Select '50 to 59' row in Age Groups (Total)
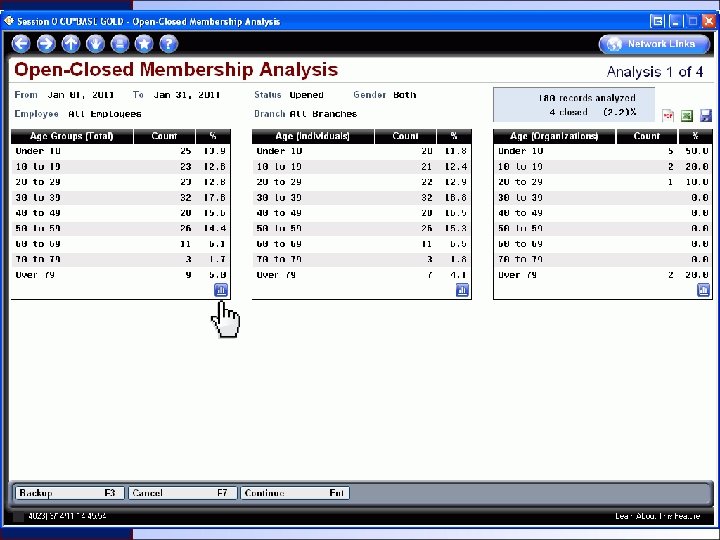This screenshot has height=540, width=720. point(121,228)
